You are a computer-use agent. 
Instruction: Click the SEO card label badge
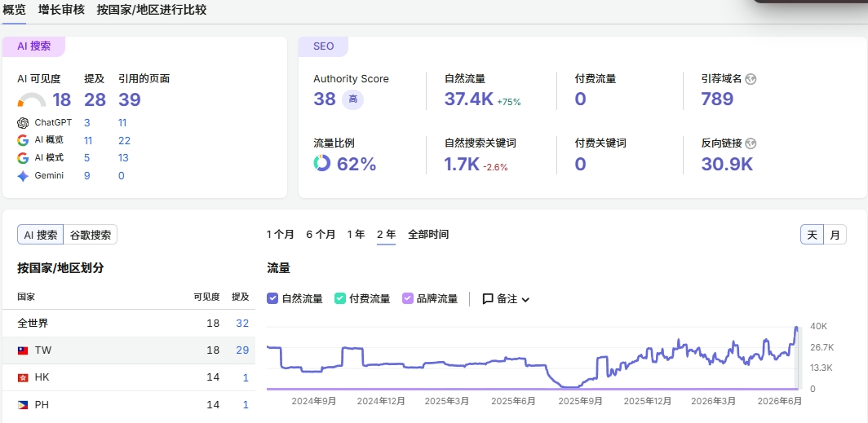[323, 46]
